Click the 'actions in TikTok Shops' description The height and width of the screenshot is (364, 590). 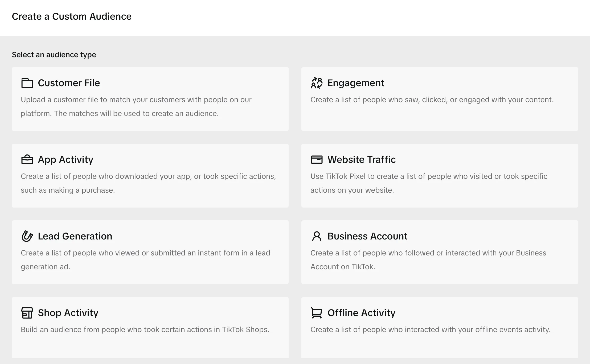coord(145,330)
